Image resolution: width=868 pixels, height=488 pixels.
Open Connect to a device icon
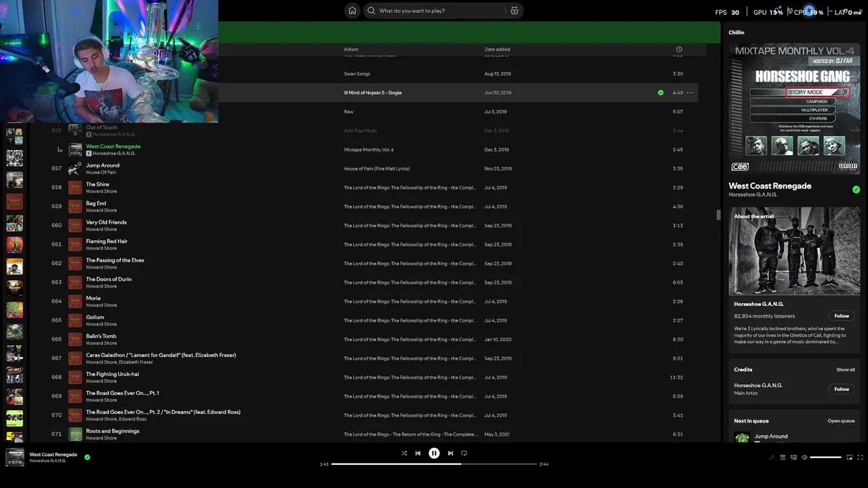coord(793,457)
